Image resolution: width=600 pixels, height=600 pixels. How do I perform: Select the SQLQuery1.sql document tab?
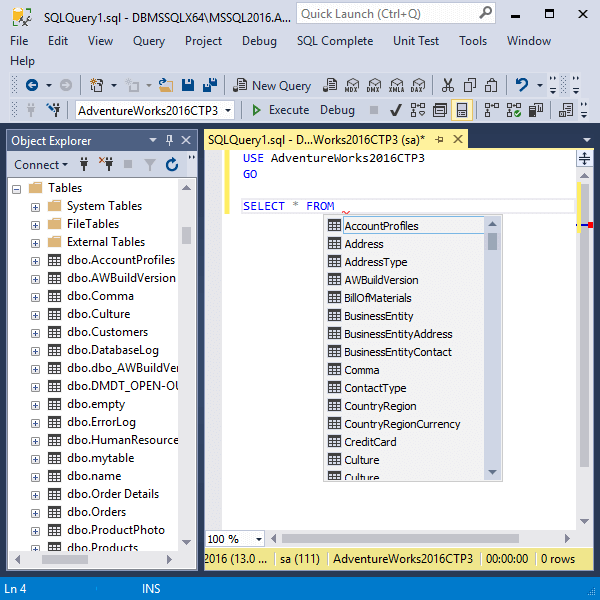pyautogui.click(x=316, y=139)
